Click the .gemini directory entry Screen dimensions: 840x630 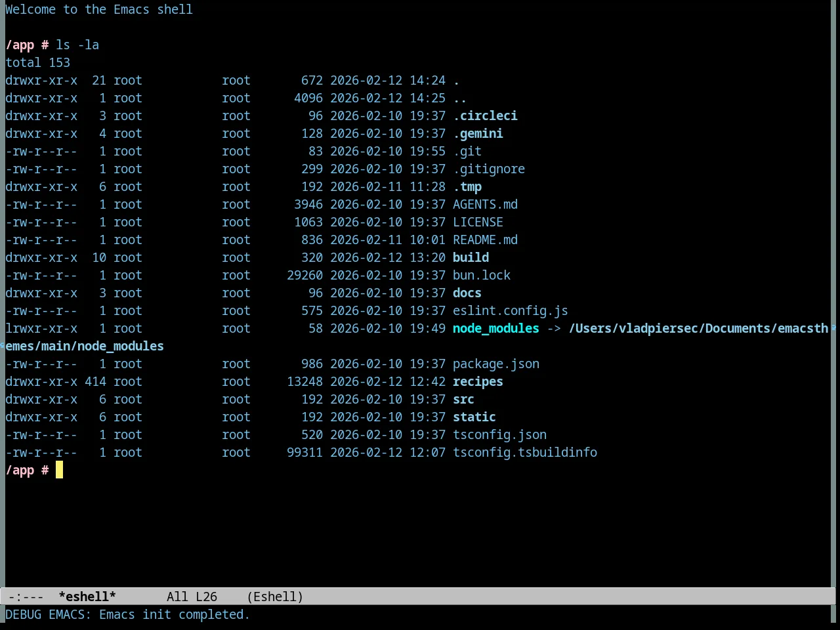pyautogui.click(x=478, y=133)
